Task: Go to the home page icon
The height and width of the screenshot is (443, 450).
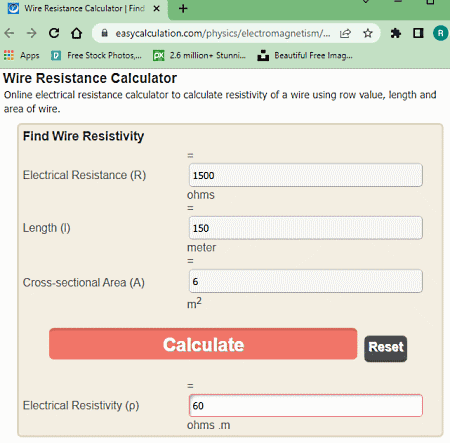Action: (x=76, y=33)
